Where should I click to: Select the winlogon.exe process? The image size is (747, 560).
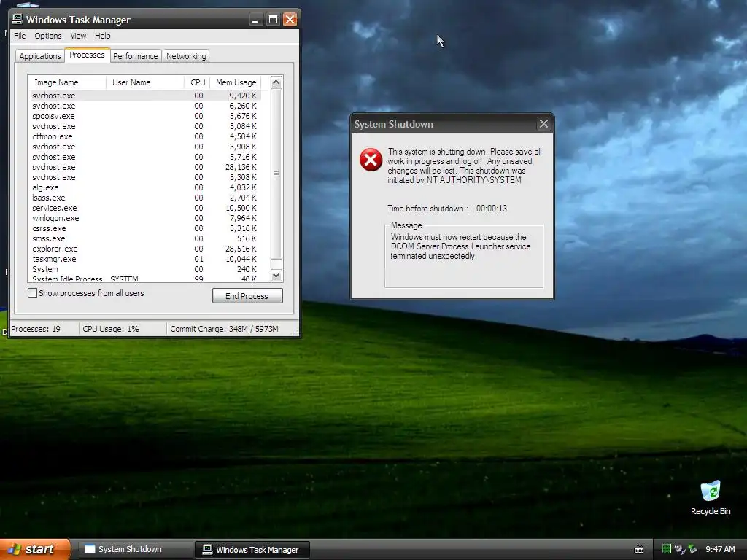[144, 218]
